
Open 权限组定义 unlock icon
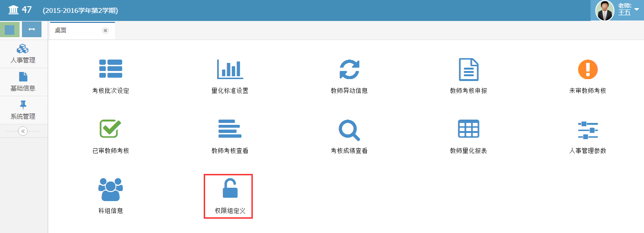pos(230,188)
